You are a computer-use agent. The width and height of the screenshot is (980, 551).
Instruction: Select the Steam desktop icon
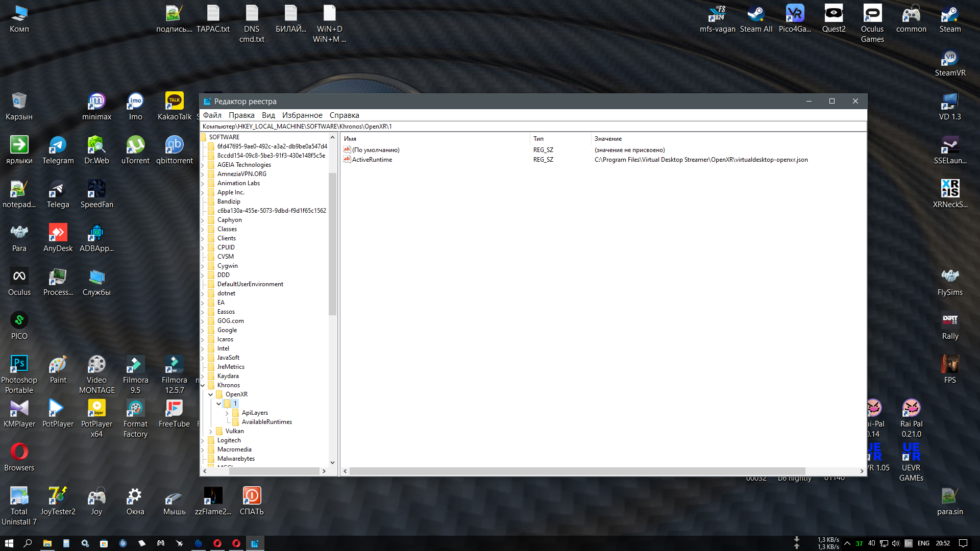click(x=950, y=19)
